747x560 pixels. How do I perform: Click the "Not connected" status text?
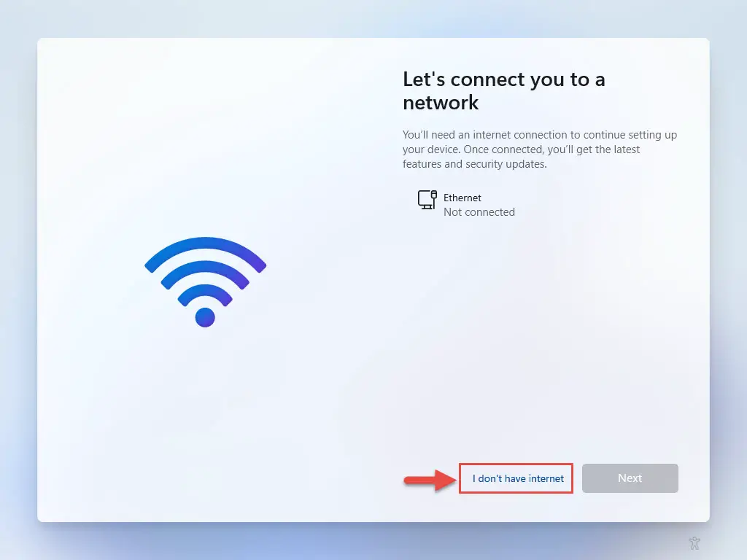(479, 212)
